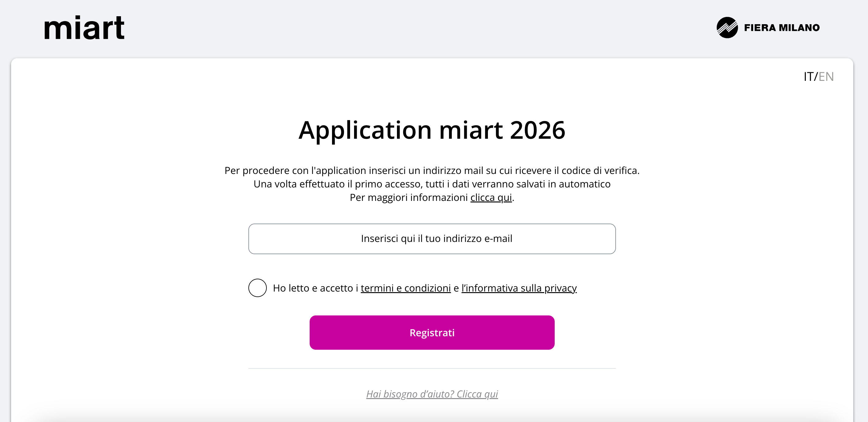The height and width of the screenshot is (422, 868).
Task: Open 'l'informativa sulla privacy' link
Action: pos(519,288)
